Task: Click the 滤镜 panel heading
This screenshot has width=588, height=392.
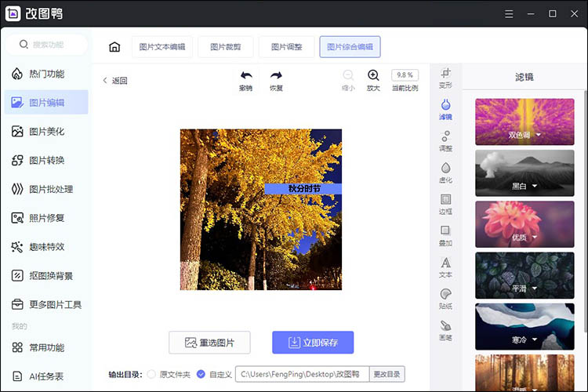Action: pyautogui.click(x=524, y=77)
